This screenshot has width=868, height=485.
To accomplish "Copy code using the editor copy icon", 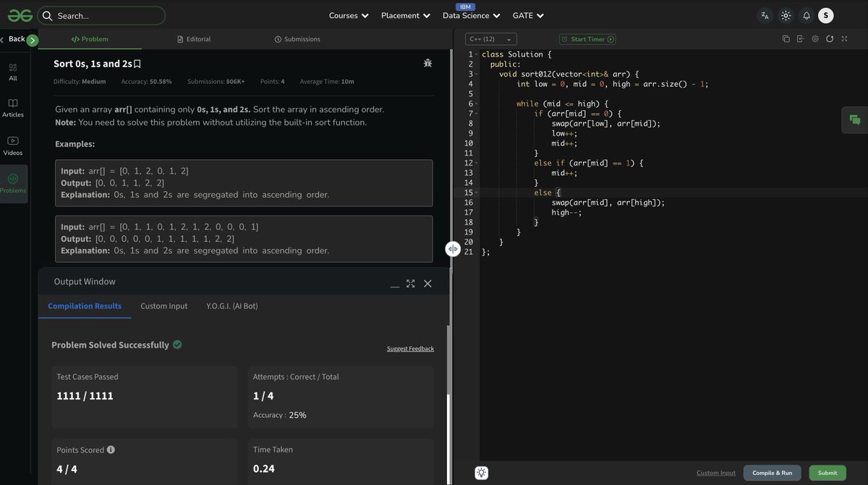I will pos(786,39).
